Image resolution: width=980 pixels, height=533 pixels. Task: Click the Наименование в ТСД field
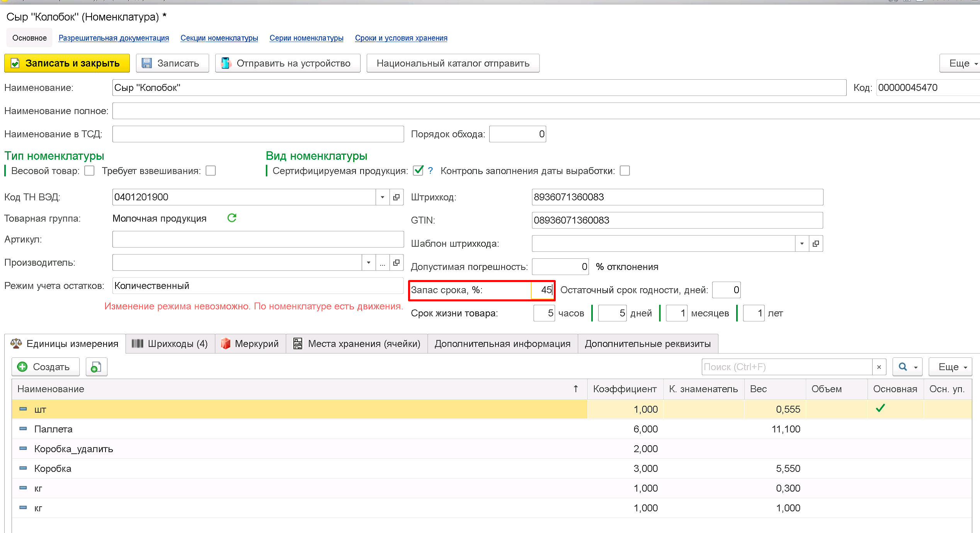(258, 134)
